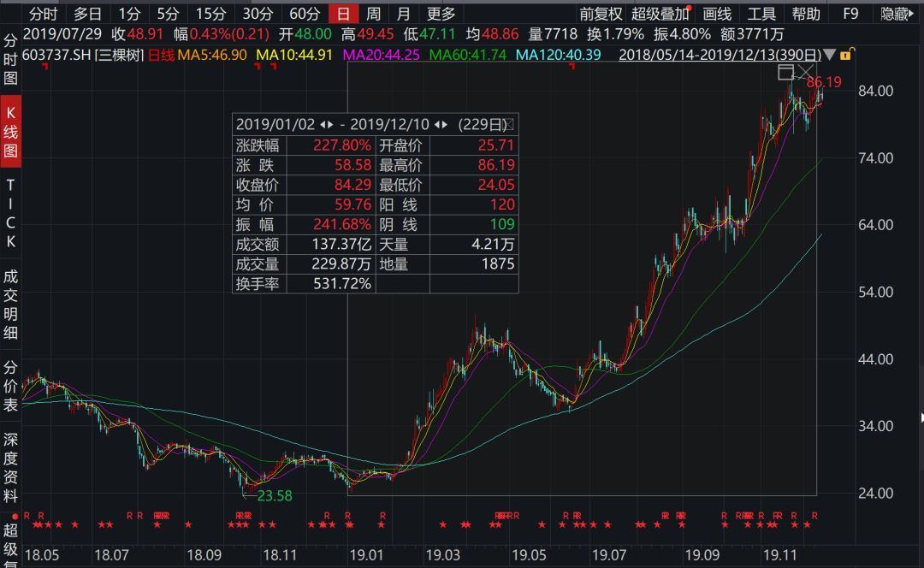Click 隐藏 to hide side panel
Image resolution: width=924 pixels, height=568 pixels.
coord(897,14)
